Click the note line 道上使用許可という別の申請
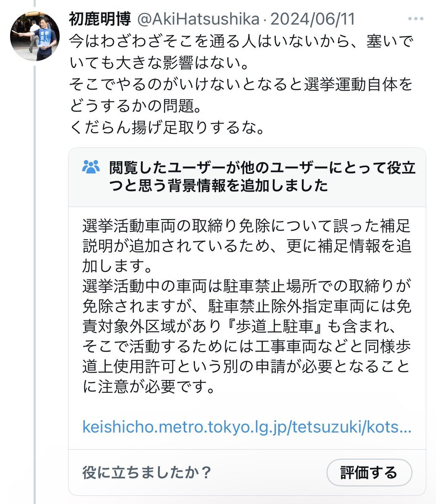Viewport: 436px width, 504px height. (x=247, y=366)
